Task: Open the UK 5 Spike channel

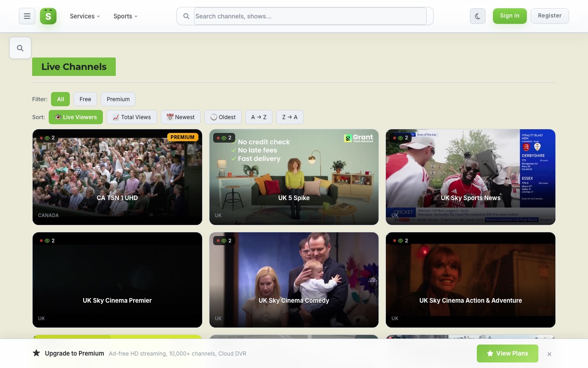Action: tap(294, 177)
